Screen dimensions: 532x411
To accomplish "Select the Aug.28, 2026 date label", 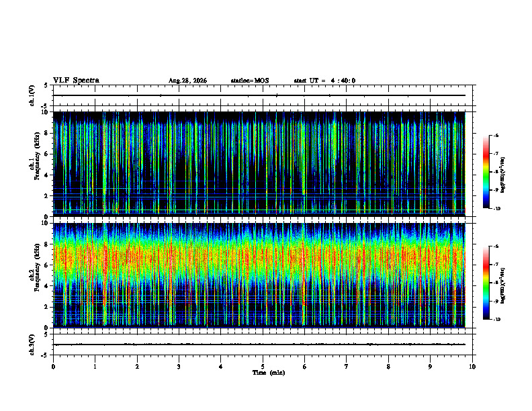I will click(187, 81).
